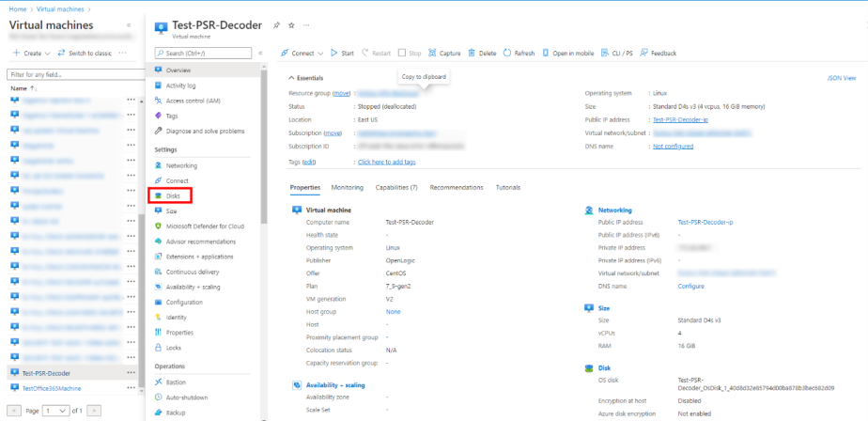The image size is (868, 421).
Task: Click the Backup cloud icon
Action: 159,413
